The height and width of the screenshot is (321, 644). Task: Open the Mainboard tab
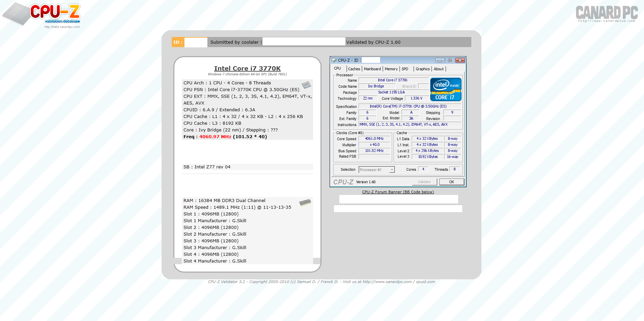coord(372,69)
